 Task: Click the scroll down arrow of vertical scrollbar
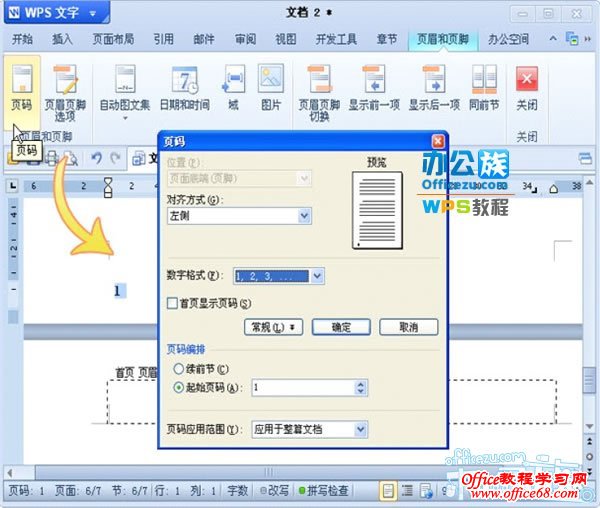tap(589, 426)
